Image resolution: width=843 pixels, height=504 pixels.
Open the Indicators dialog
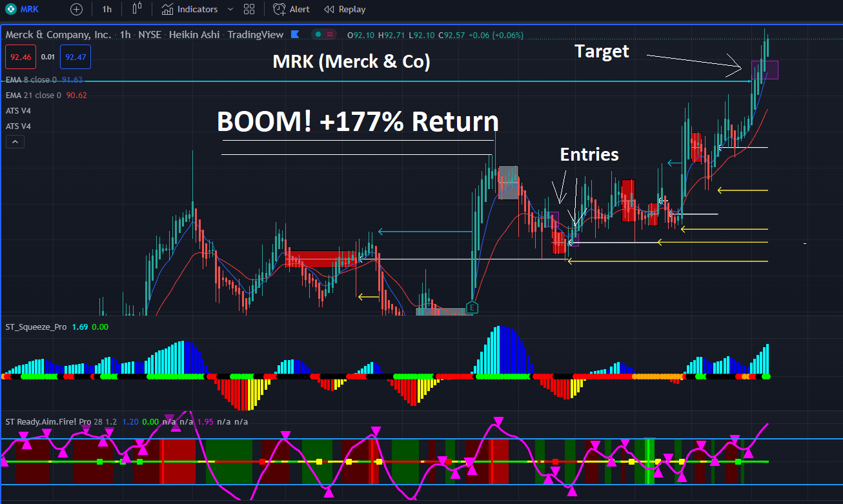[190, 9]
